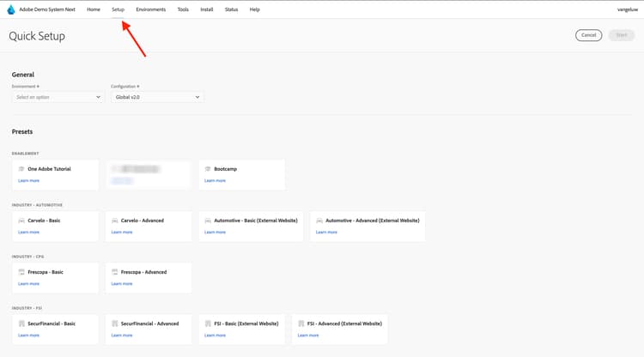This screenshot has width=644, height=357.
Task: Open the Configuration dropdown showing Global v2.0
Action: (156, 97)
